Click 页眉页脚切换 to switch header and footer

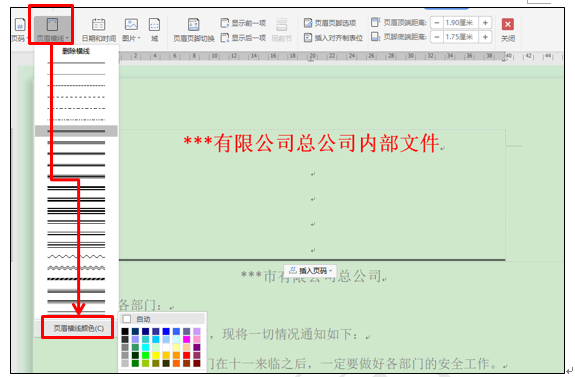pos(194,30)
